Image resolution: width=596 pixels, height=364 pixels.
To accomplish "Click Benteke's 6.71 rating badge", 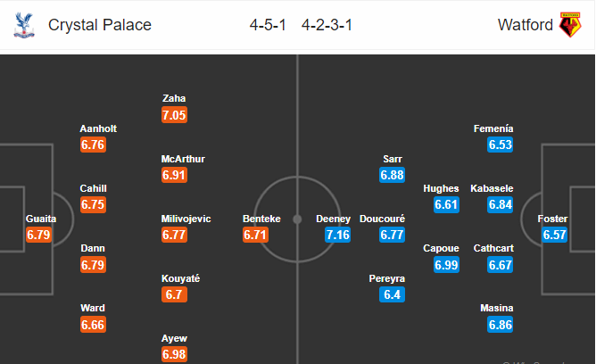I will [255, 235].
